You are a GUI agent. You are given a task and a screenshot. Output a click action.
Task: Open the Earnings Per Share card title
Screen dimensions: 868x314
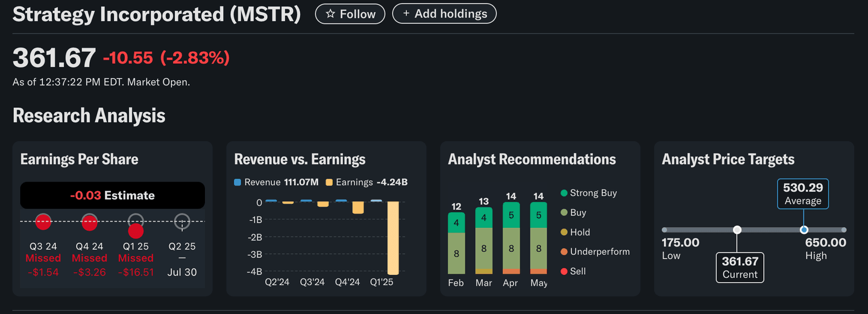[79, 159]
